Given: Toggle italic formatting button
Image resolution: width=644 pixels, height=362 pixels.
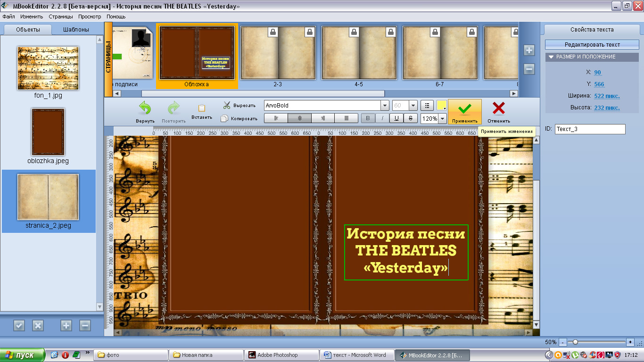Looking at the screenshot, I should point(382,118).
